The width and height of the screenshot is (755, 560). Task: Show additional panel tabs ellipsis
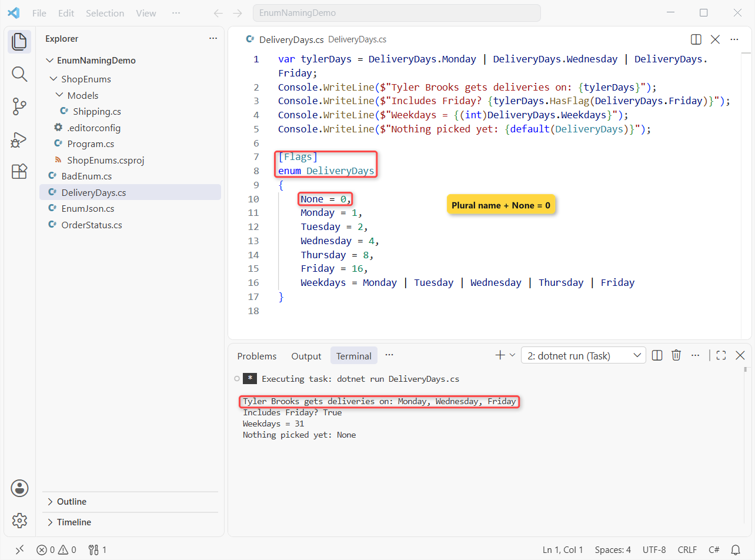[x=389, y=355]
